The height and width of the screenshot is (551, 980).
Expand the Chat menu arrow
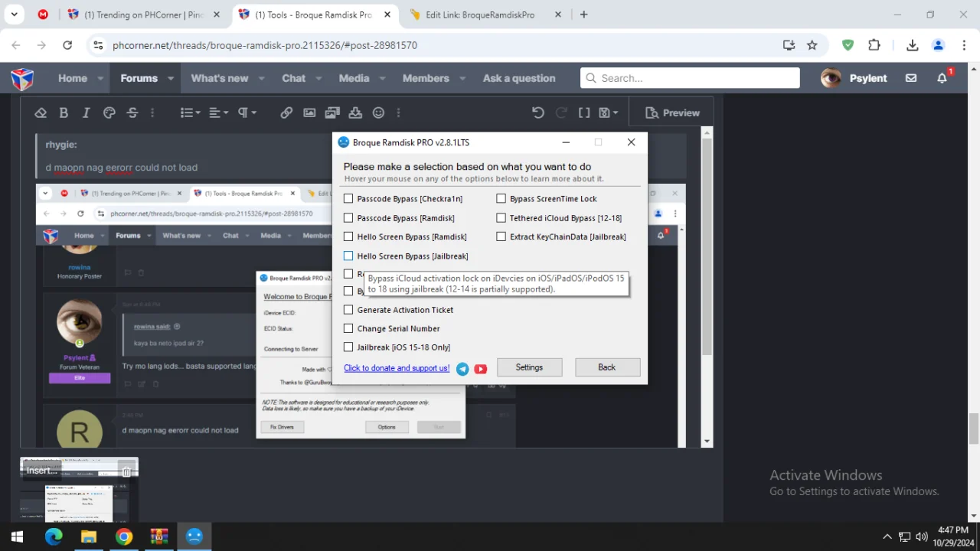pyautogui.click(x=318, y=78)
